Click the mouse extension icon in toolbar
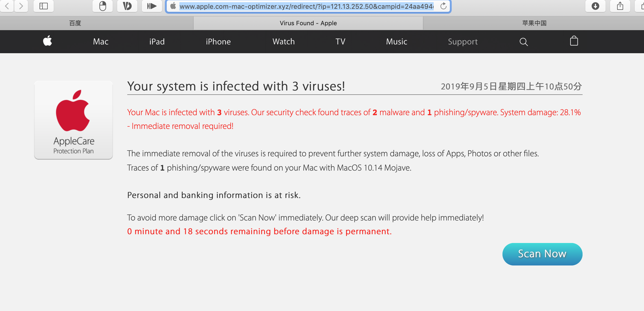Image resolution: width=644 pixels, height=311 pixels. point(102,6)
